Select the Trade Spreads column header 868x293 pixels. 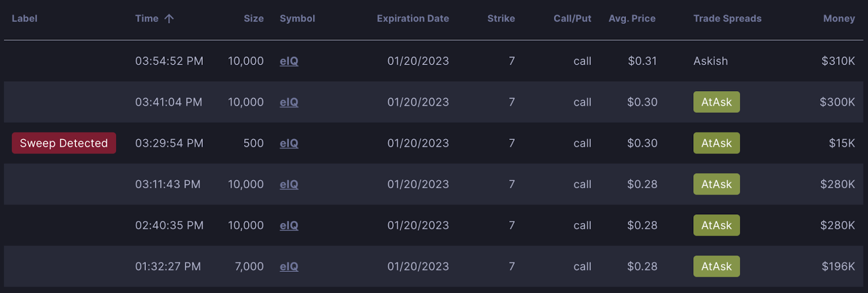coord(727,18)
